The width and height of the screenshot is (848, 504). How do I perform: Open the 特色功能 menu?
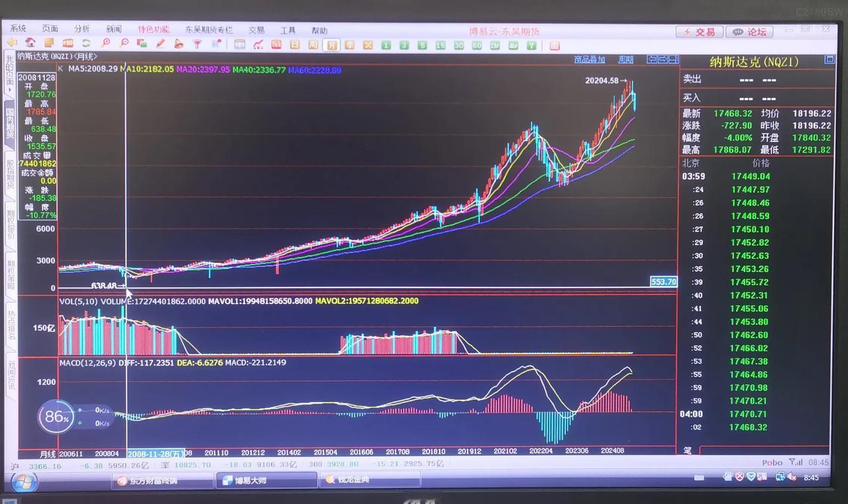[x=154, y=29]
